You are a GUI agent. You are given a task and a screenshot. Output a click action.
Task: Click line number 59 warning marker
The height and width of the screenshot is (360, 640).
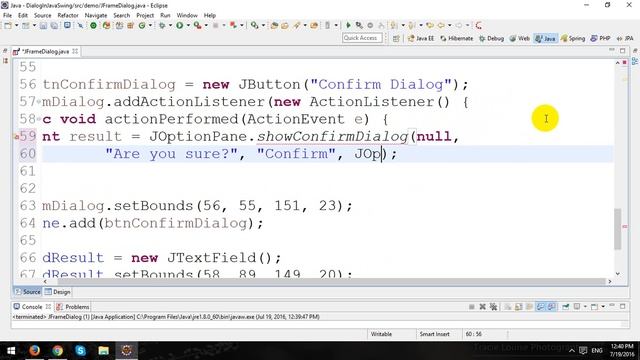pyautogui.click(x=16, y=137)
